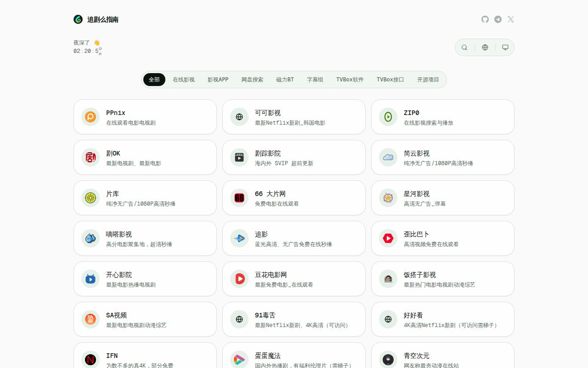Switch to the 磁力BT tab
The height and width of the screenshot is (368, 588).
pyautogui.click(x=285, y=80)
